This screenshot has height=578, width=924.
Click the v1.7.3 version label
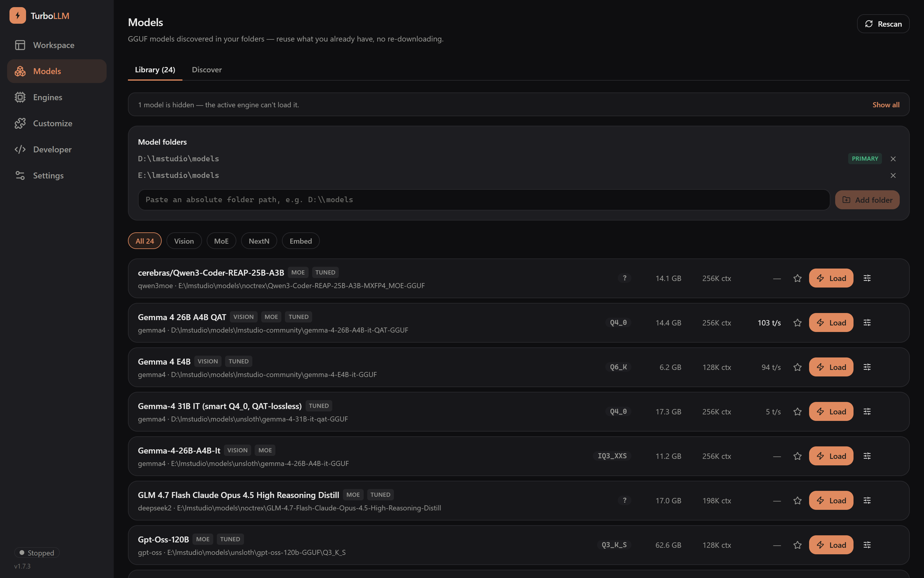pos(22,566)
